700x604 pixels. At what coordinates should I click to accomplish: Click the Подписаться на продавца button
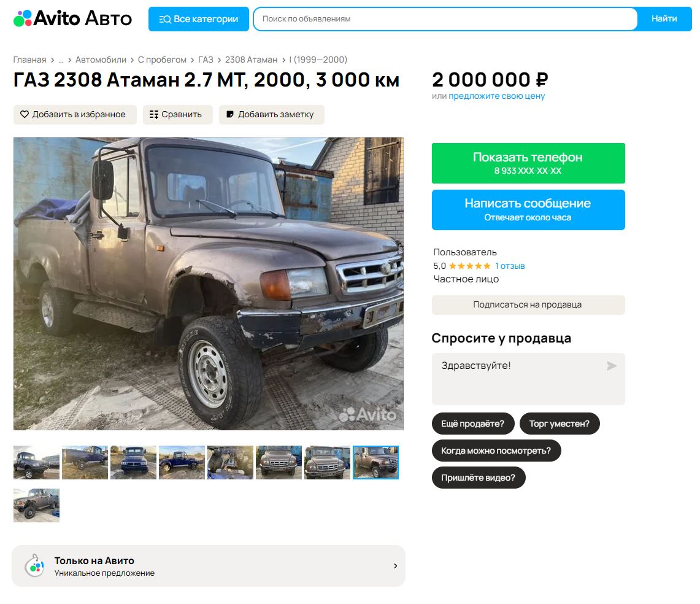528,305
